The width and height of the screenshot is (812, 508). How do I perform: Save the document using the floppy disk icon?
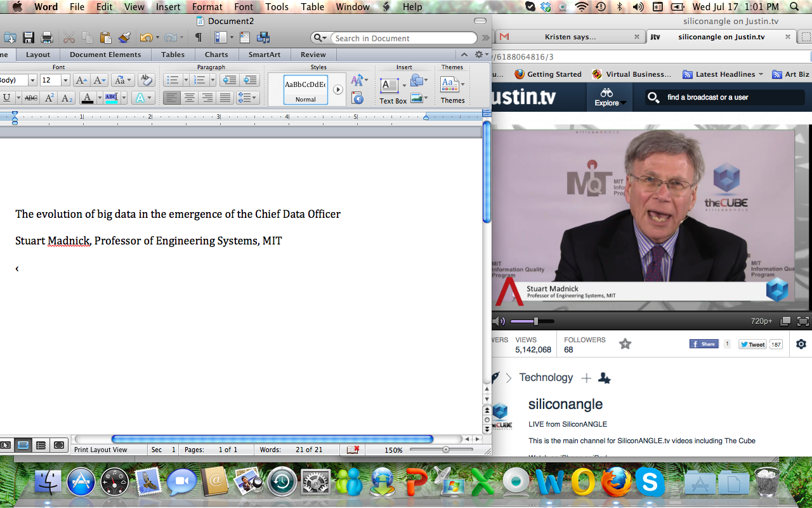click(29, 37)
